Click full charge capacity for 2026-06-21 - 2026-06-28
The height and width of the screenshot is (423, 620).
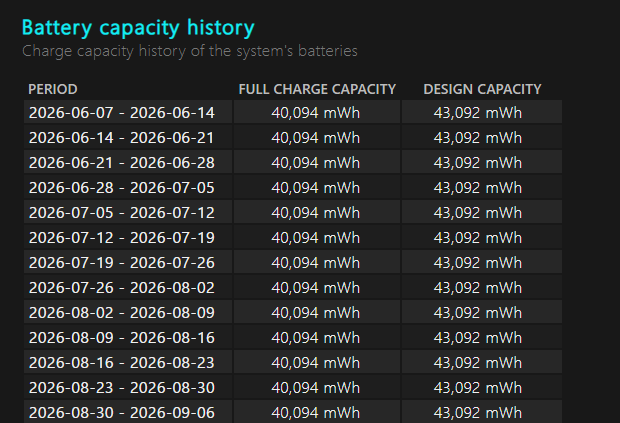[x=316, y=163]
